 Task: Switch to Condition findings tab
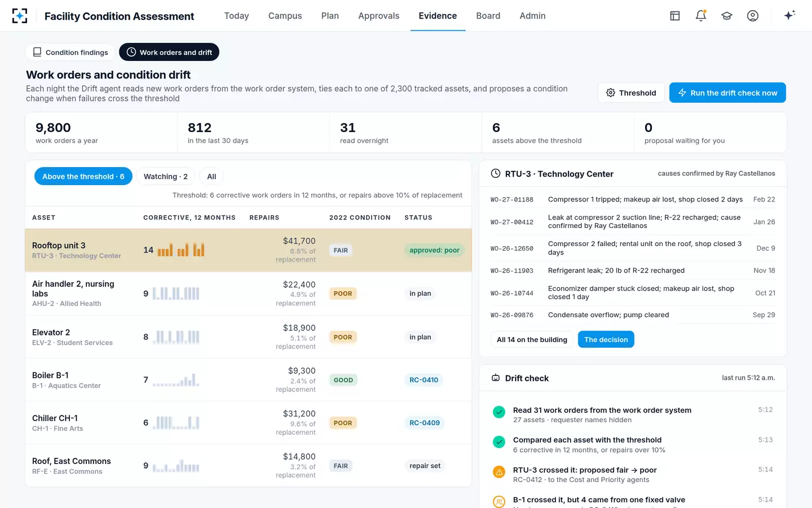point(70,52)
